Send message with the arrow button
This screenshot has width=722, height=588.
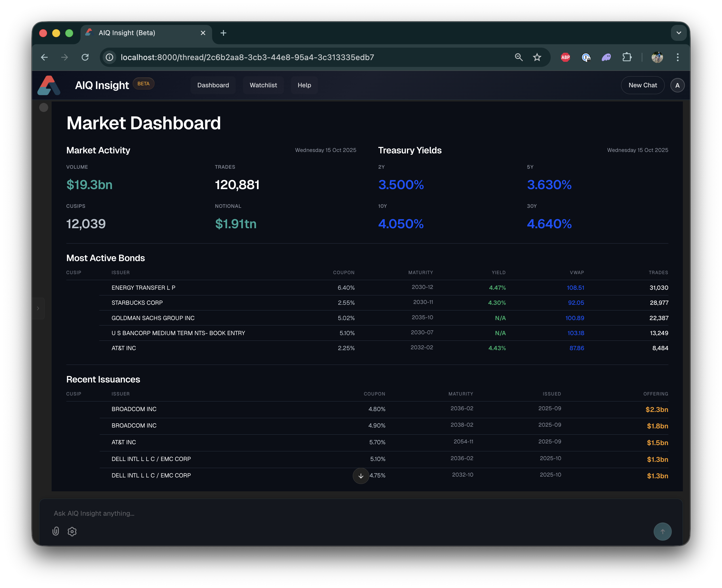[x=663, y=531]
